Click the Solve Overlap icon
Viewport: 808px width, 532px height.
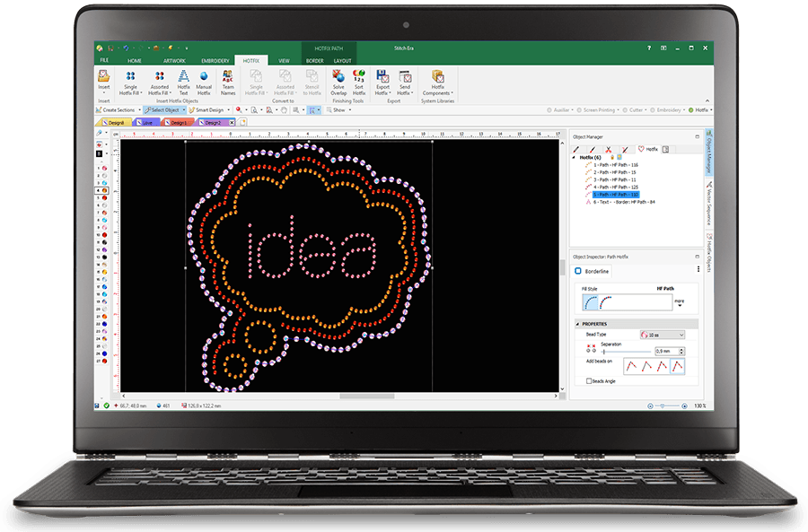338,82
